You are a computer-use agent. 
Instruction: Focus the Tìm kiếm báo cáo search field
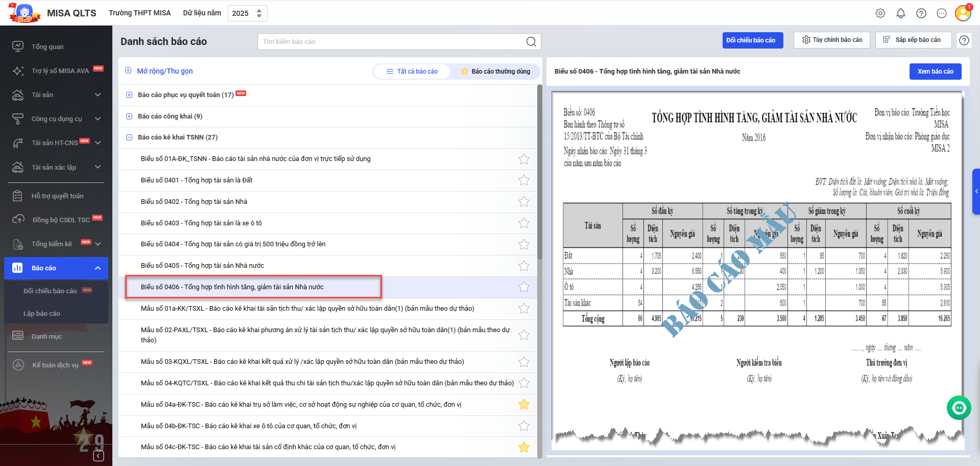pyautogui.click(x=391, y=42)
